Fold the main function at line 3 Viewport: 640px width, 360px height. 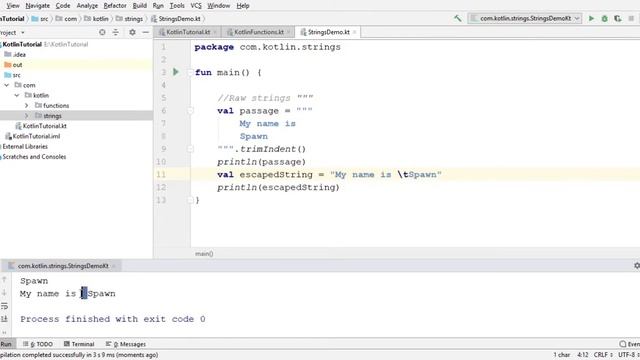190,73
